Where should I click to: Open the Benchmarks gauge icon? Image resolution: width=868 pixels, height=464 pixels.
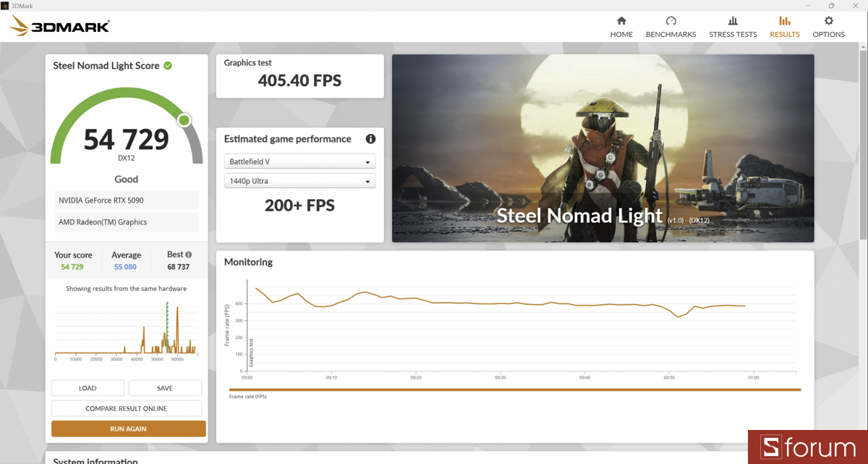(x=671, y=21)
